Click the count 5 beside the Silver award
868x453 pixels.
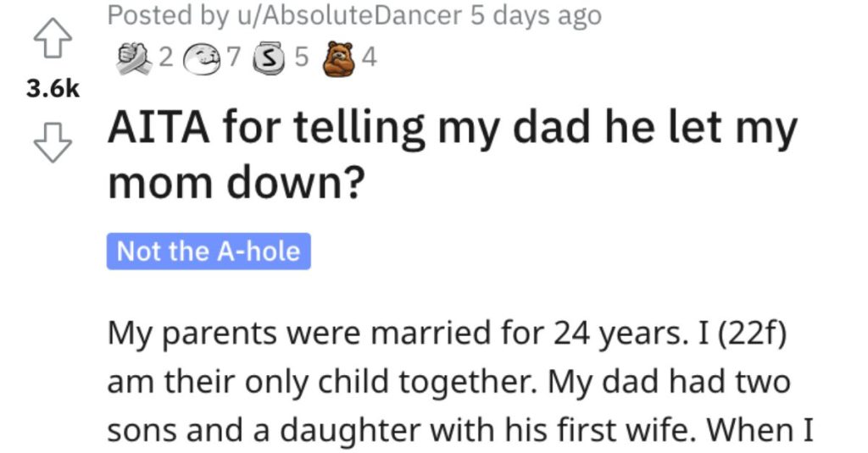click(x=301, y=57)
